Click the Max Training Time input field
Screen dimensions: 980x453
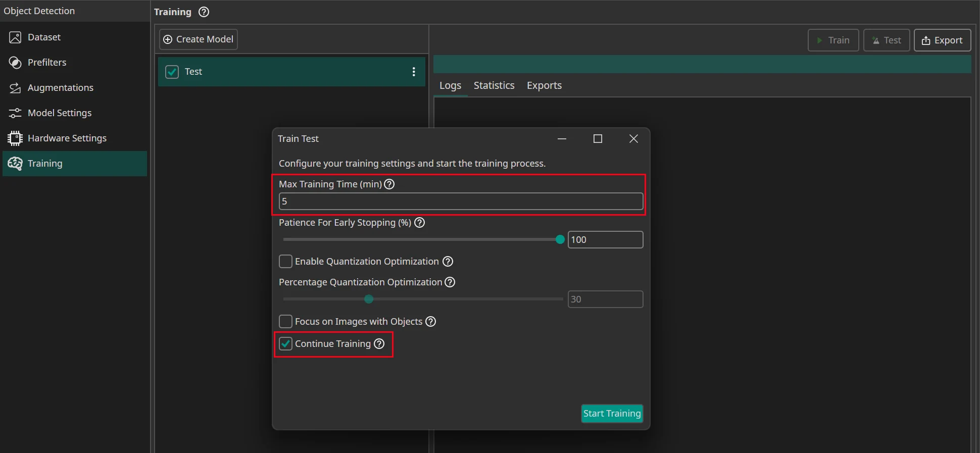[460, 202]
